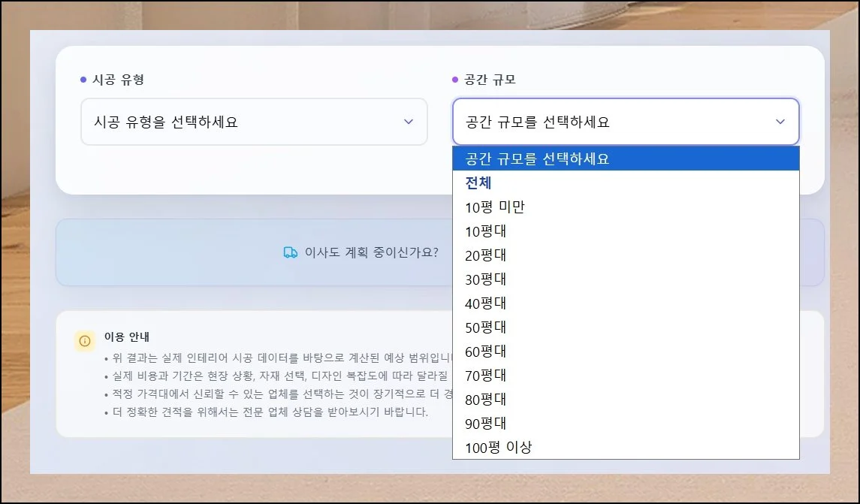Open the 시공 유형 dropdown

(253, 122)
